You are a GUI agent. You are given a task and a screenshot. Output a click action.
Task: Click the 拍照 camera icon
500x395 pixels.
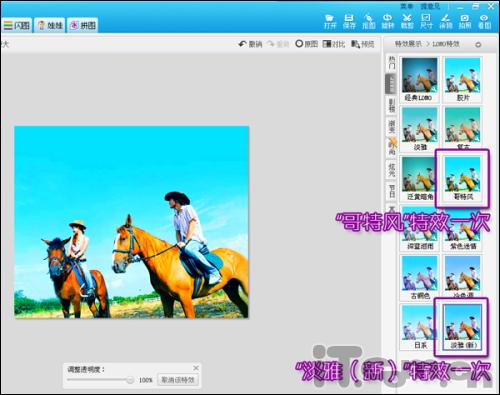pos(465,21)
